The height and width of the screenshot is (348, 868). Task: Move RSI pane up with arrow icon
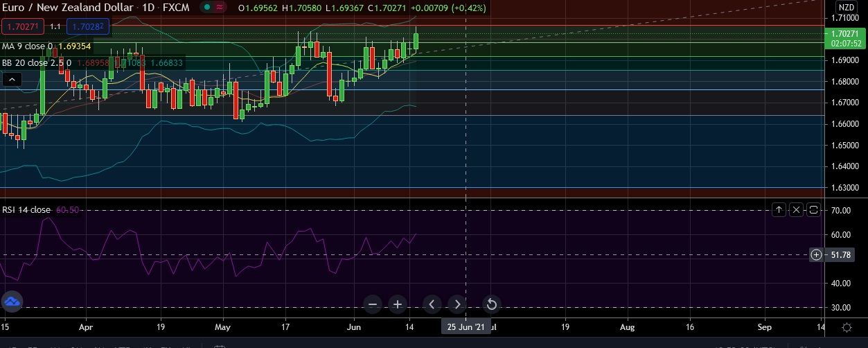779,209
